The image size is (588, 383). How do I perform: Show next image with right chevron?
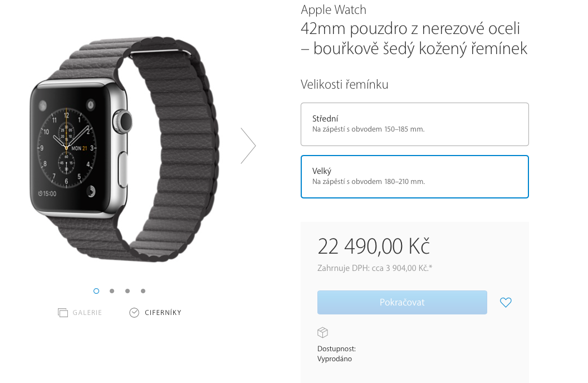pyautogui.click(x=248, y=146)
